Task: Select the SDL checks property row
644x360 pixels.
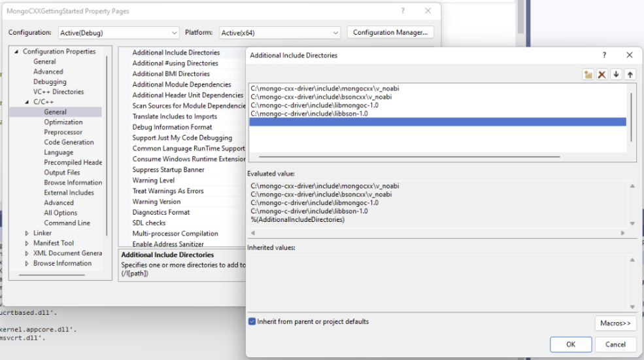Action: point(149,223)
